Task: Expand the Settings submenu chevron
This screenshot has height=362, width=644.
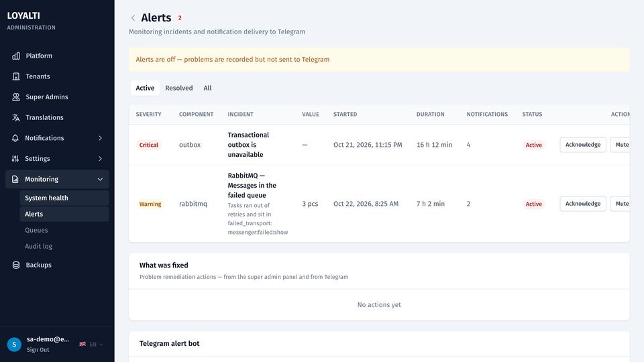Action: [x=100, y=158]
